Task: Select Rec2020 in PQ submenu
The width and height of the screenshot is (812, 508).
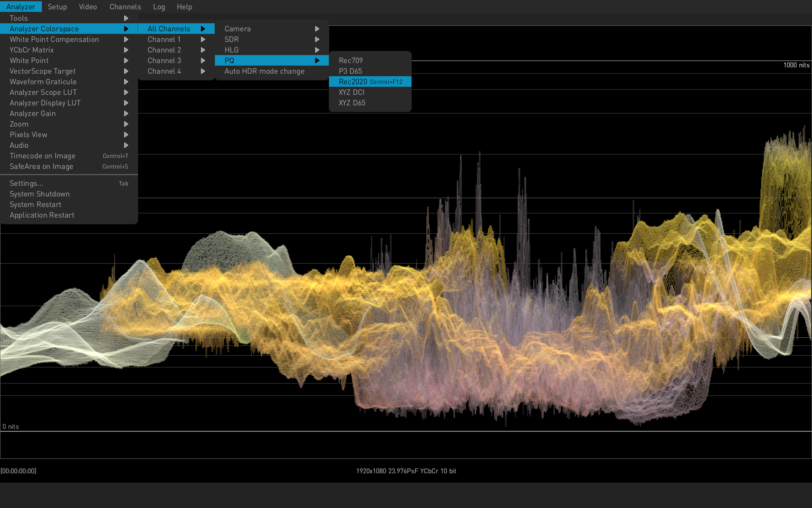Action: (353, 82)
